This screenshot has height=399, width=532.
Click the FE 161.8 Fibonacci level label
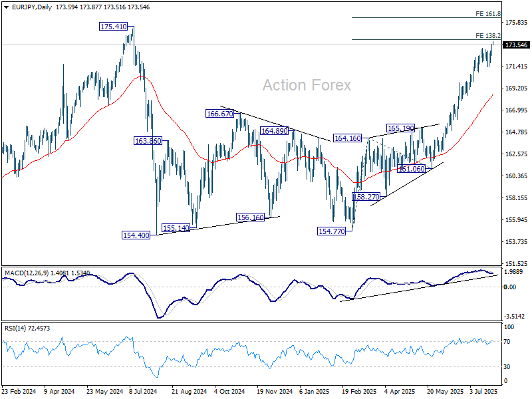click(x=487, y=14)
